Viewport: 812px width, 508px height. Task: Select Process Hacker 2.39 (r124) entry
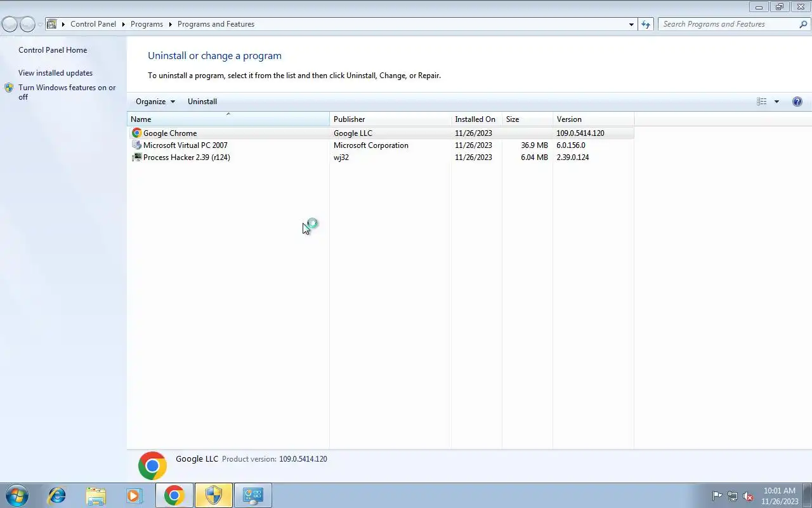[x=187, y=157]
